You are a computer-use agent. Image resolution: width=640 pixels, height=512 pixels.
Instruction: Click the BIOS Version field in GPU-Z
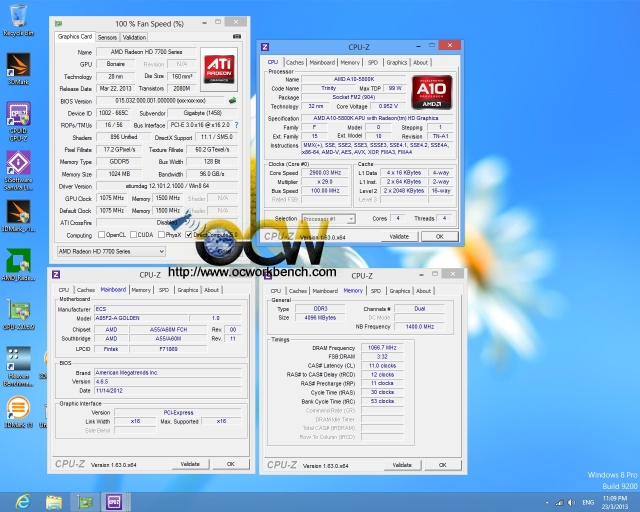pos(160,100)
